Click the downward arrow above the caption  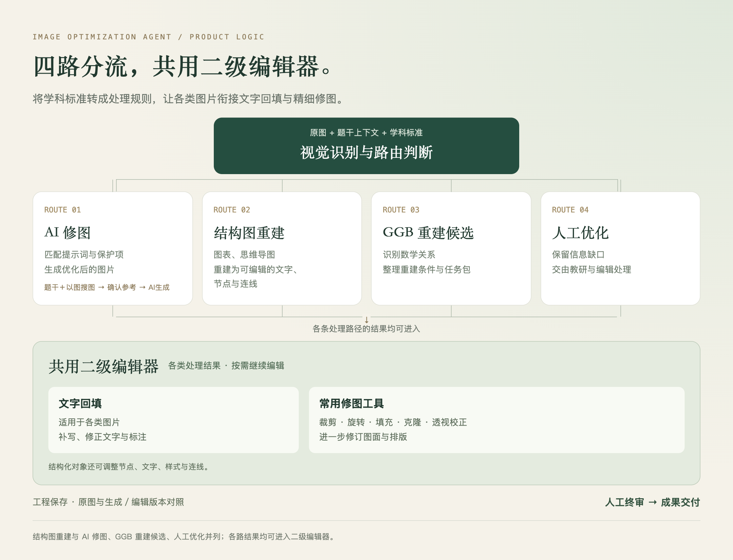click(366, 320)
